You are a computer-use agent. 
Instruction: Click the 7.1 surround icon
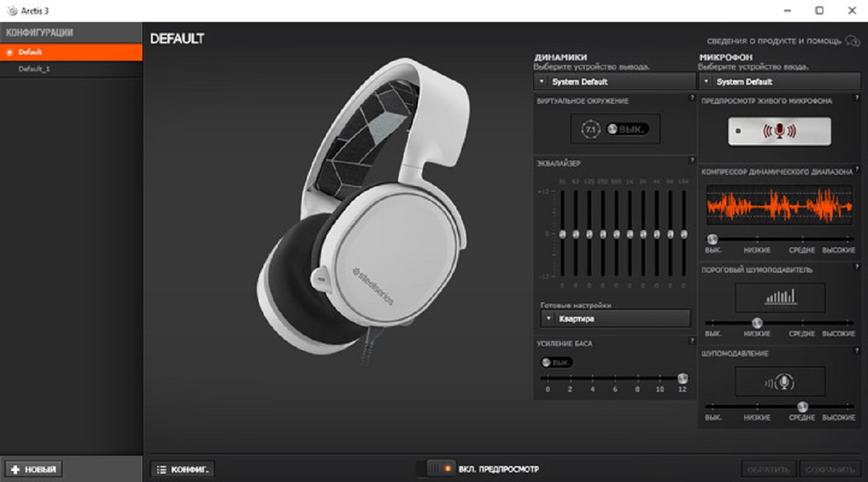[590, 129]
